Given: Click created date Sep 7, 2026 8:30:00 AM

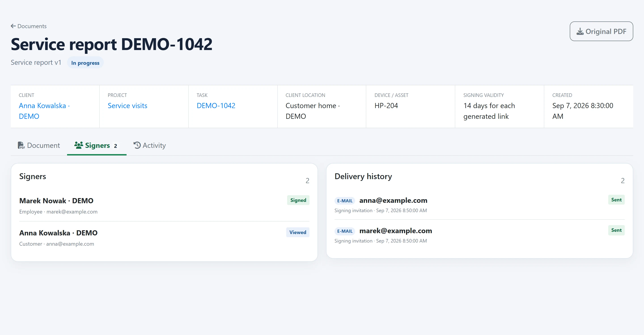Looking at the screenshot, I should pyautogui.click(x=583, y=111).
